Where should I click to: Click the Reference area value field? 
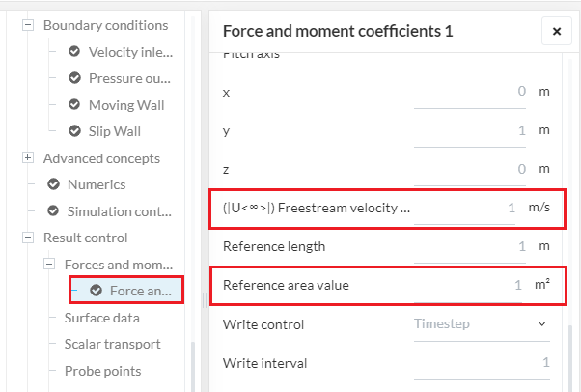point(467,285)
